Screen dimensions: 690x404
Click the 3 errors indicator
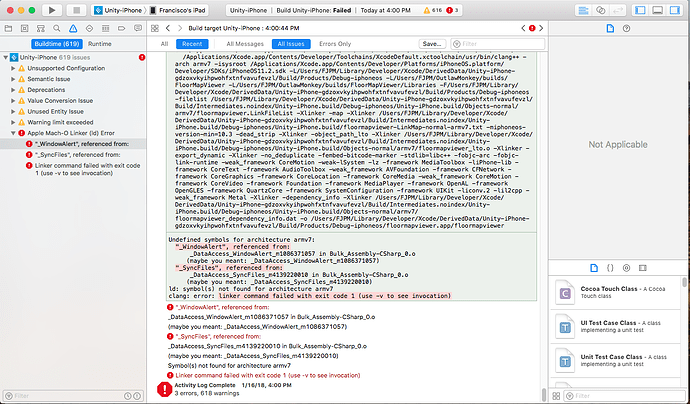[452, 10]
